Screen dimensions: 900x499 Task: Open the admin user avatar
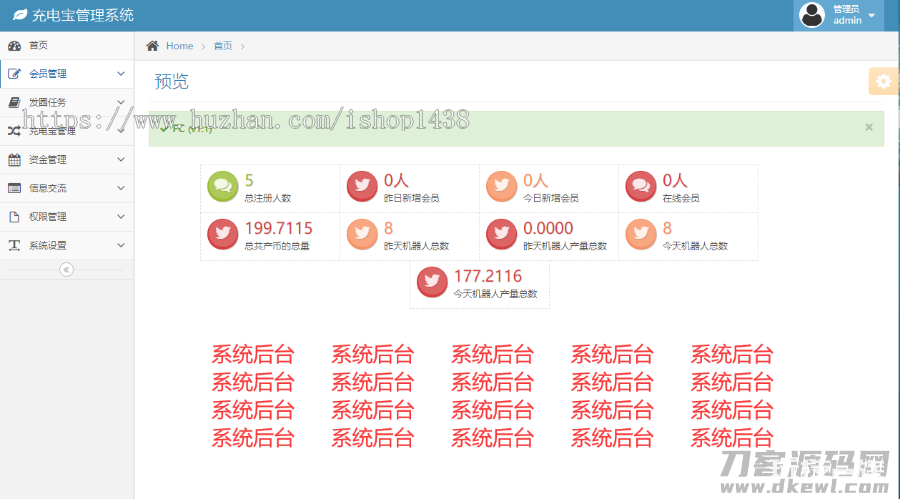(812, 15)
